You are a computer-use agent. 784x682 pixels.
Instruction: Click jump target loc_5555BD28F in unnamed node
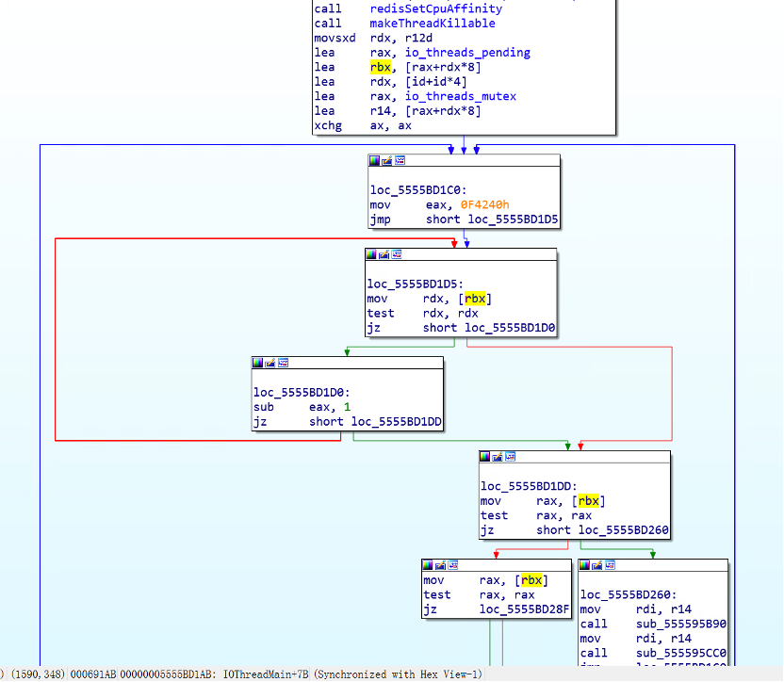click(x=523, y=609)
